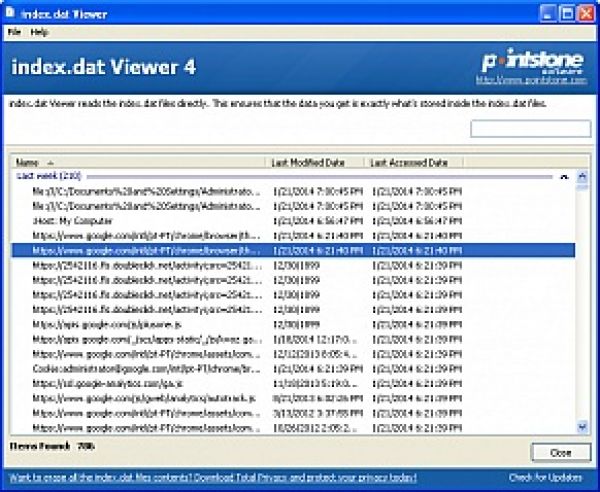Image resolution: width=600 pixels, height=492 pixels.
Task: Open the www.pointstone.com link
Action: coord(531,80)
